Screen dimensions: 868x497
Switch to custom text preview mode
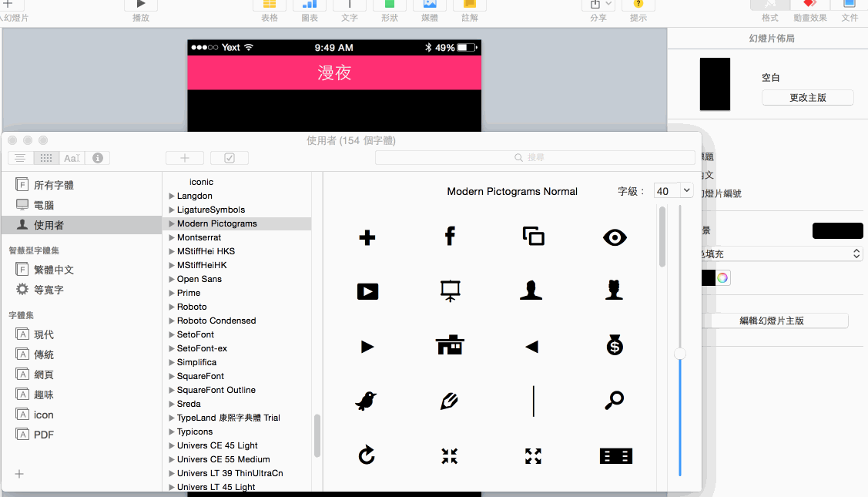[x=72, y=158]
